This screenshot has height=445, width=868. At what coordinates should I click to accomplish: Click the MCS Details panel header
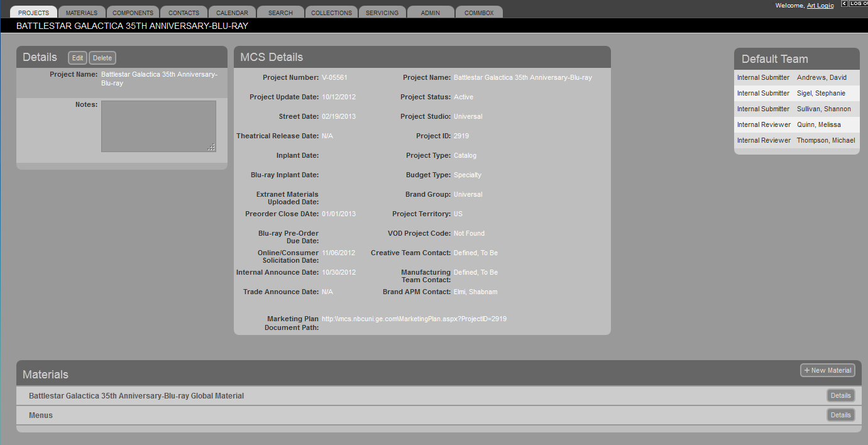pyautogui.click(x=422, y=57)
